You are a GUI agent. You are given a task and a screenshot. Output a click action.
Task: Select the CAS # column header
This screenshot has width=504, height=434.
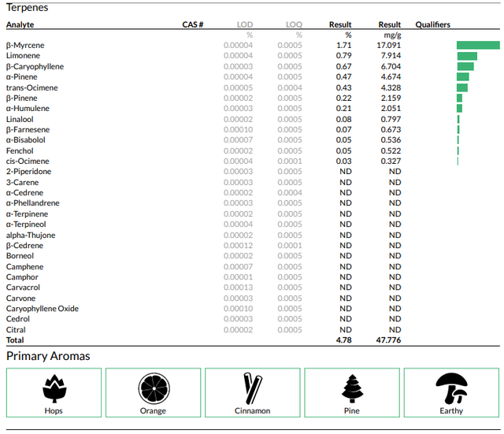pos(192,24)
